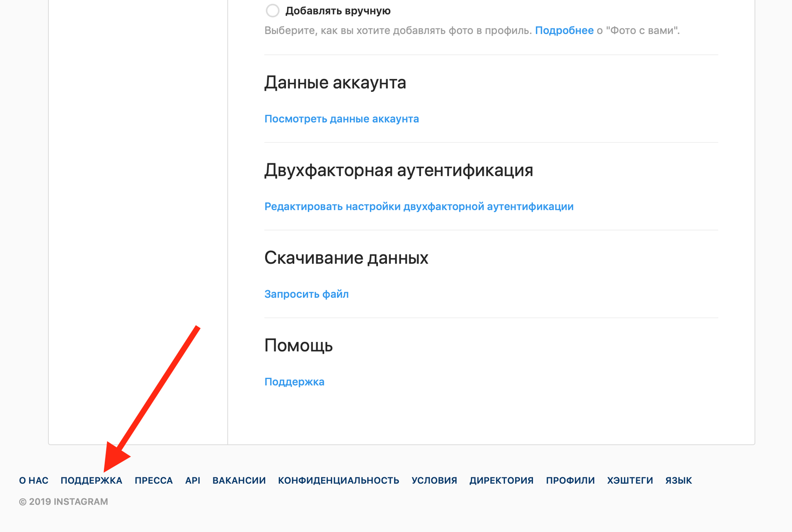Screen dimensions: 792x532
Task: Click Редактировать настройки двухфакторной аутентификации
Action: pos(415,206)
